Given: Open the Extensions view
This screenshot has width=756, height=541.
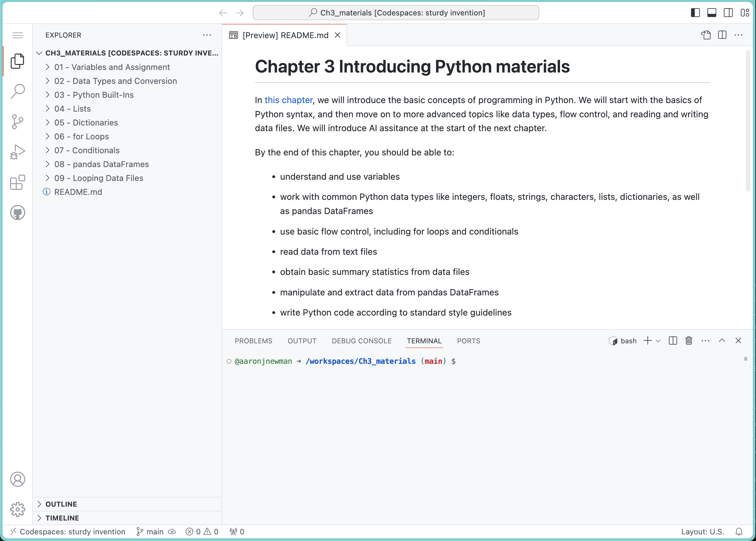Looking at the screenshot, I should click(x=18, y=182).
